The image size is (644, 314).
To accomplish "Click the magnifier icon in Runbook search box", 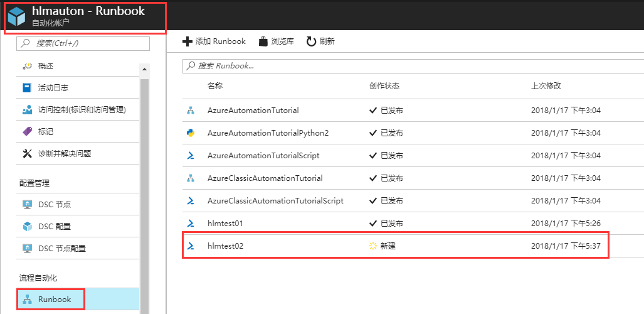I will [x=191, y=66].
